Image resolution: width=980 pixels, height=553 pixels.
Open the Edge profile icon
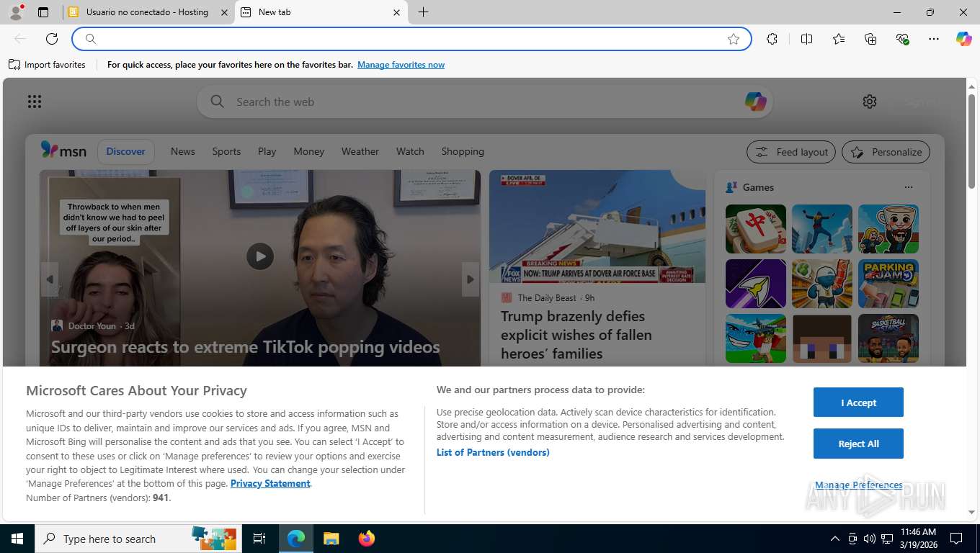point(16,12)
